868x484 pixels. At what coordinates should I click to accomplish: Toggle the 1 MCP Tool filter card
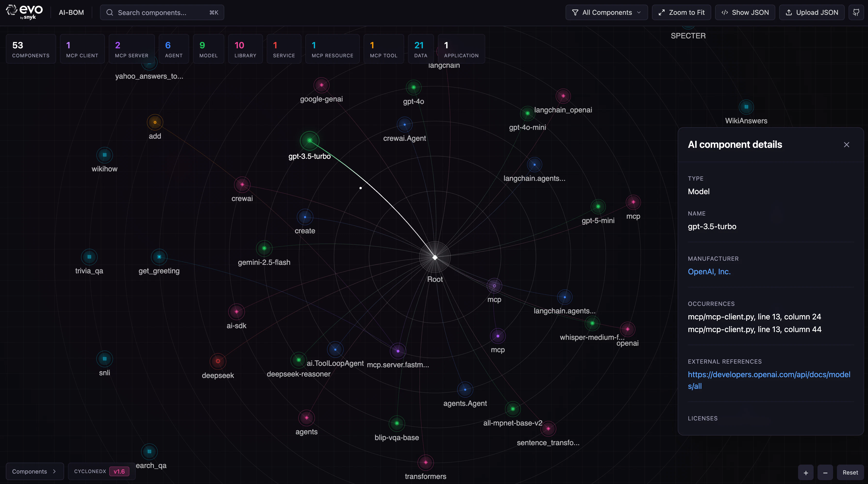point(384,49)
